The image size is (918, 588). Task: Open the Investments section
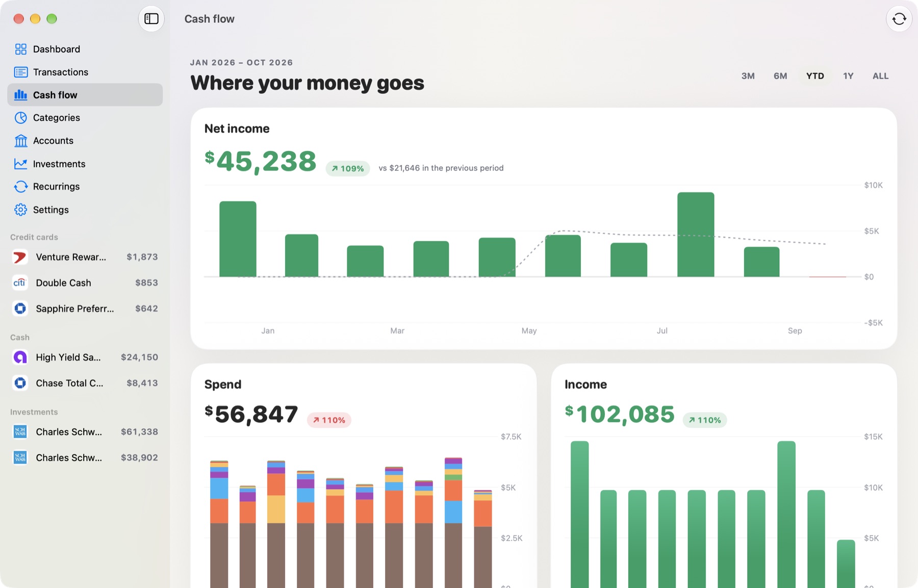click(x=85, y=164)
